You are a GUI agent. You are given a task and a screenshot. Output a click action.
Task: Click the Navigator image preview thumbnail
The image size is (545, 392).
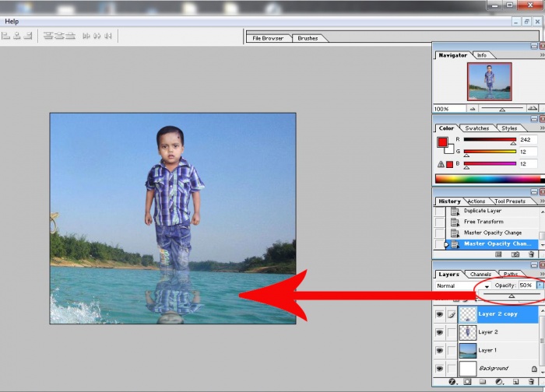490,82
